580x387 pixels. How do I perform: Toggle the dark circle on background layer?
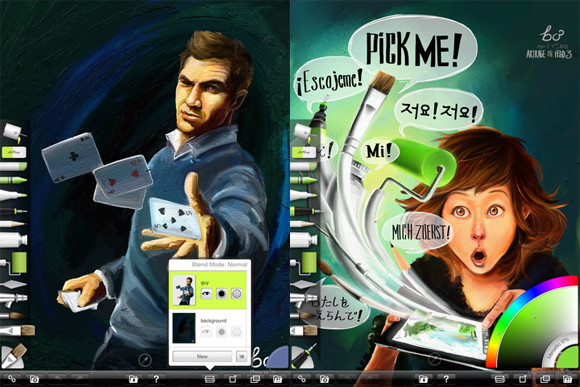coord(222,332)
